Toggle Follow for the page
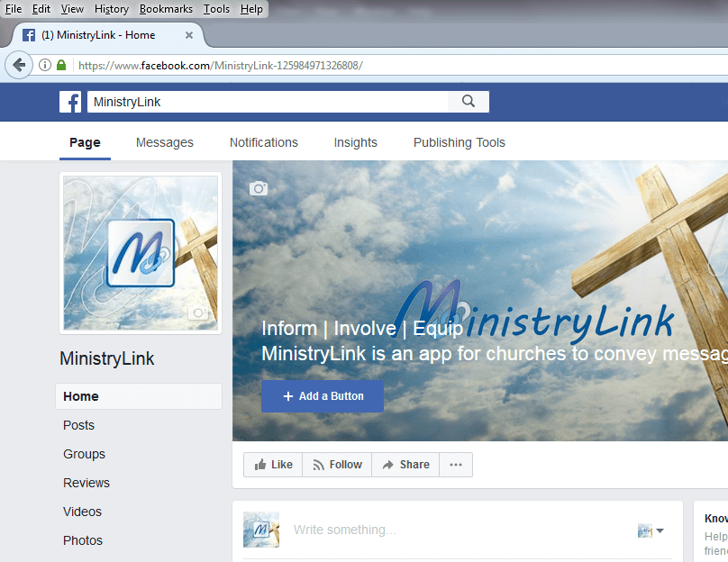The image size is (728, 562). (x=337, y=465)
